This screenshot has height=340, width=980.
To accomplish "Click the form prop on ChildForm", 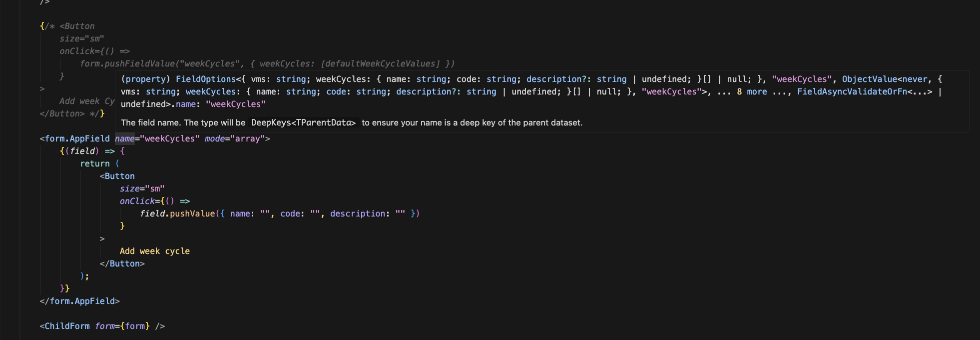I will pos(105,326).
